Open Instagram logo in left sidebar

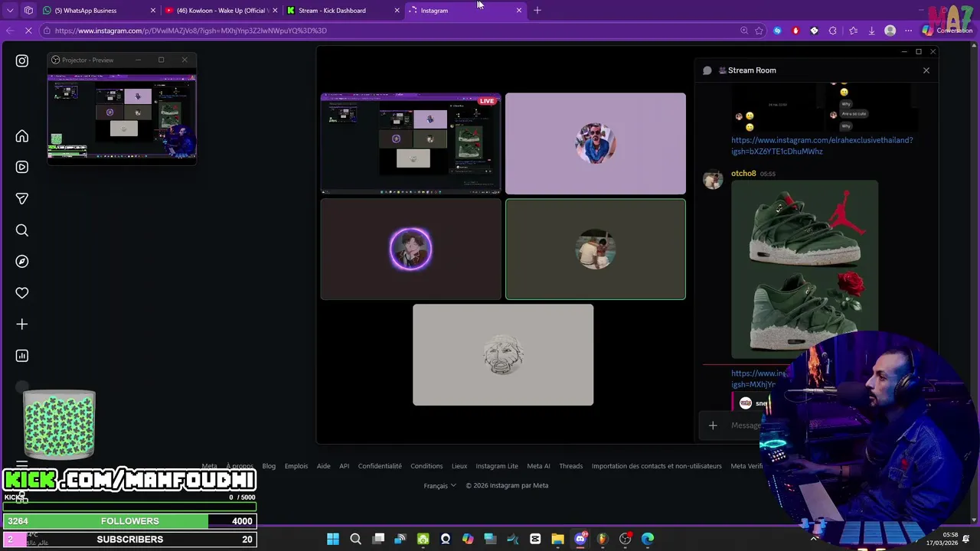(22, 60)
